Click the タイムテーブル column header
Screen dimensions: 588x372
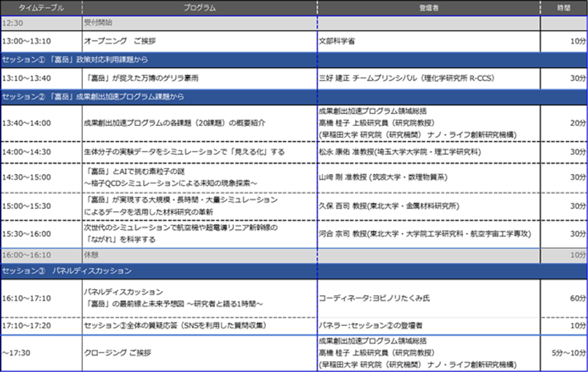click(x=41, y=8)
